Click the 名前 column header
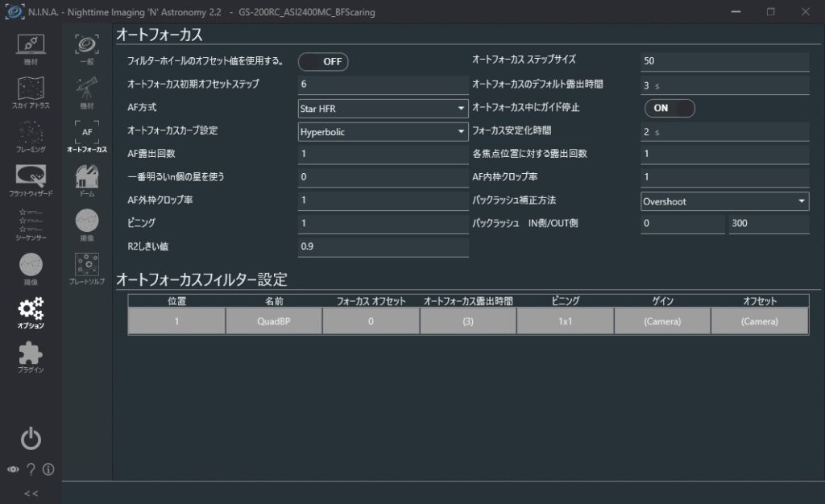This screenshot has height=504, width=825. tap(274, 300)
